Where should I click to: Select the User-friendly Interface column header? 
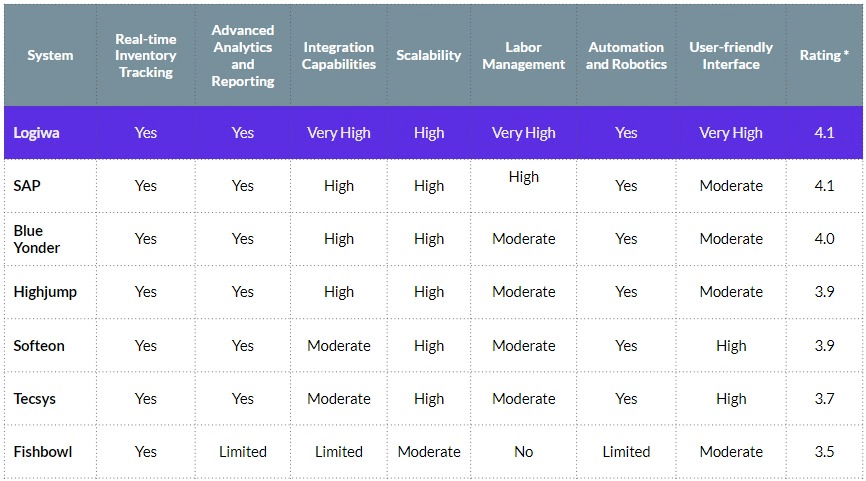(x=731, y=55)
